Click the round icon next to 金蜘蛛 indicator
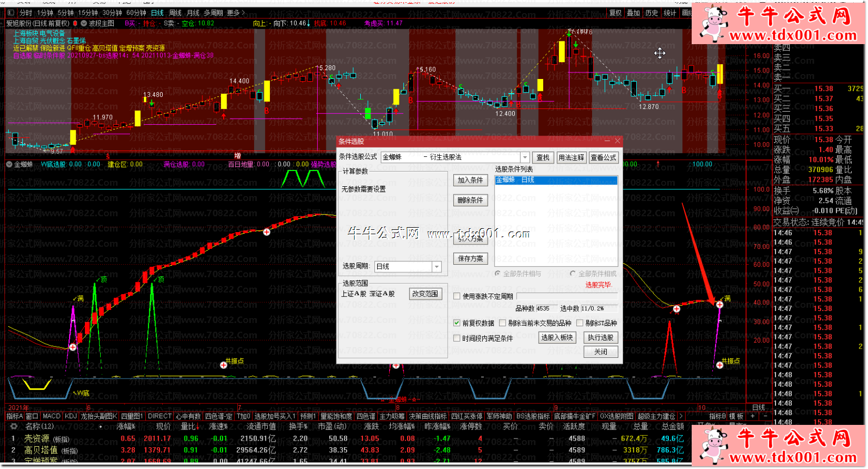868x469 pixels. (9, 164)
